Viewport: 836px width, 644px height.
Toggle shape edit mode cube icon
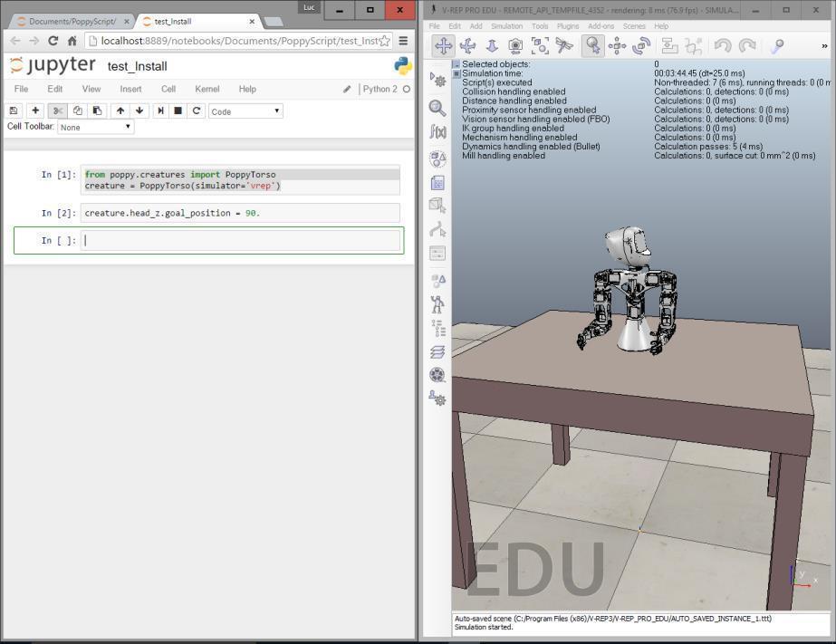437,206
